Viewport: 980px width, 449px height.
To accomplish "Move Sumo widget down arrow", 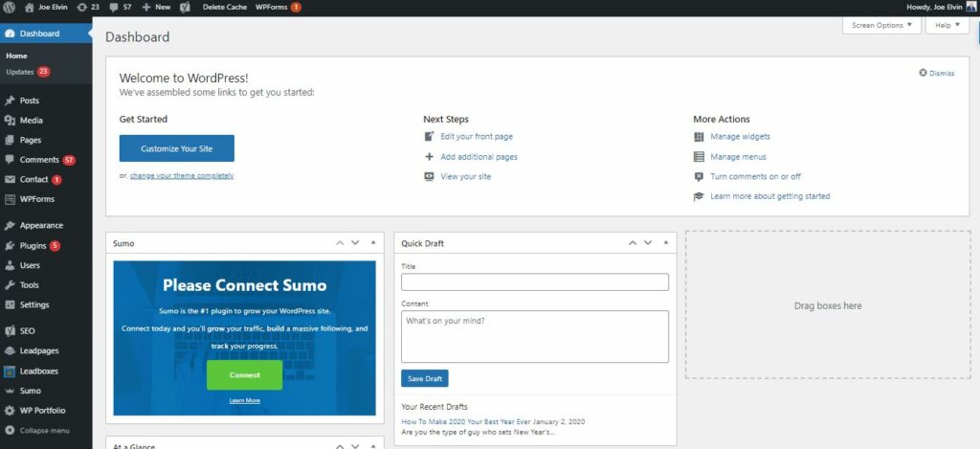I will 355,243.
